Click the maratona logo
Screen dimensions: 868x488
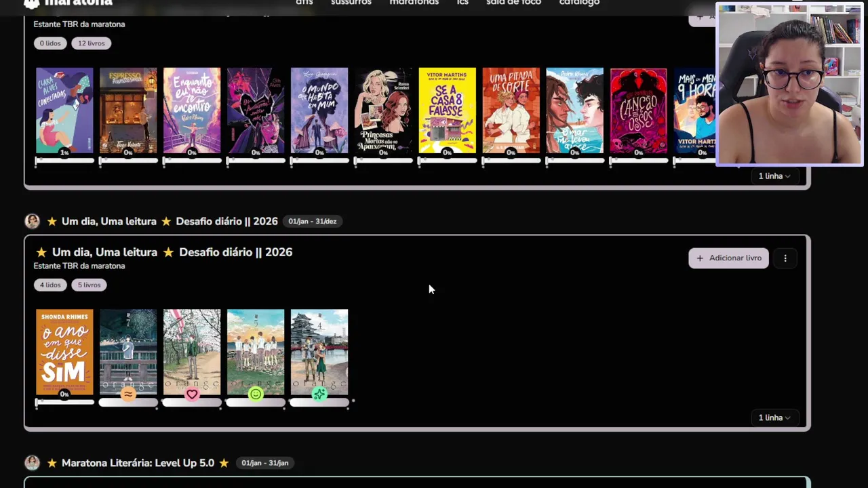[x=68, y=3]
